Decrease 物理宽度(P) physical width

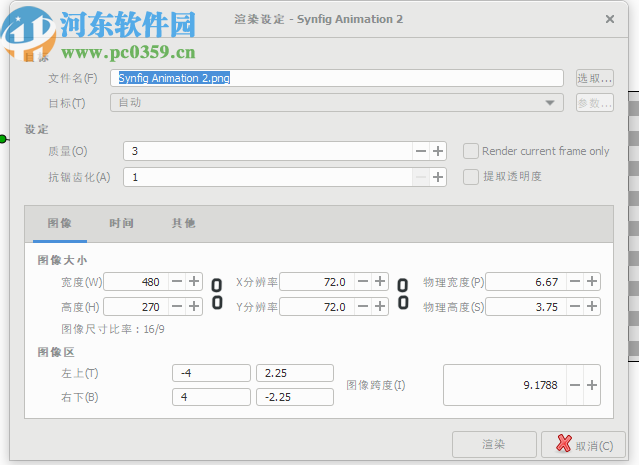click(575, 281)
